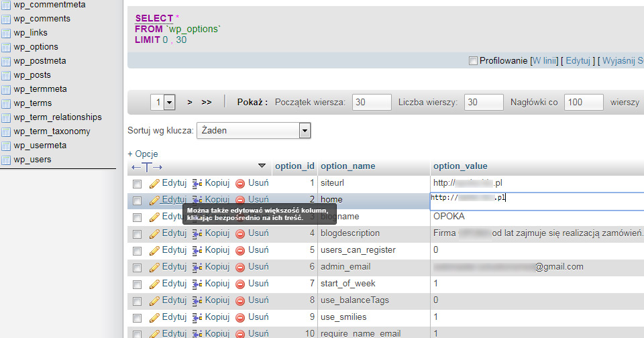The height and width of the screenshot is (338, 644).
Task: Click red delete icon in admin_email row
Action: (240, 268)
